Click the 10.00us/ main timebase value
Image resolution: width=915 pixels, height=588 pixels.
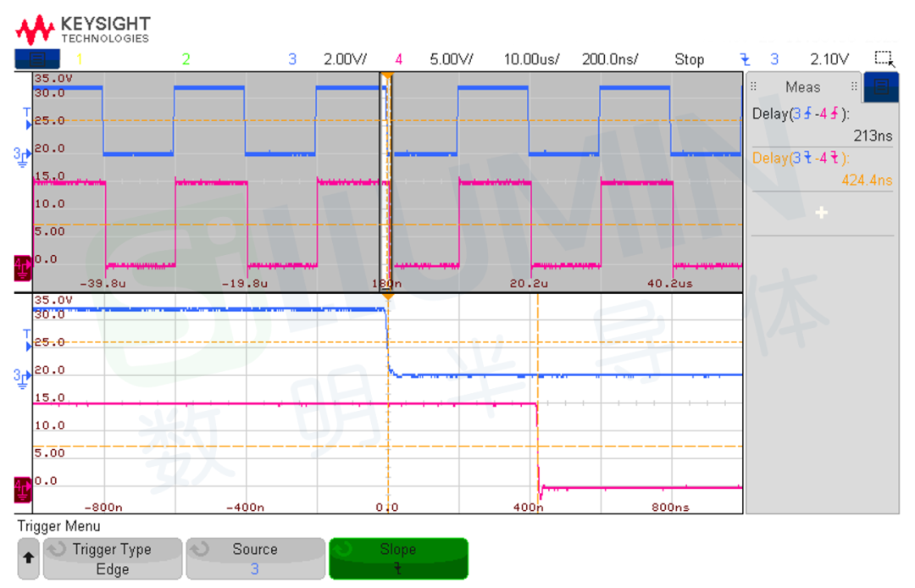[531, 59]
